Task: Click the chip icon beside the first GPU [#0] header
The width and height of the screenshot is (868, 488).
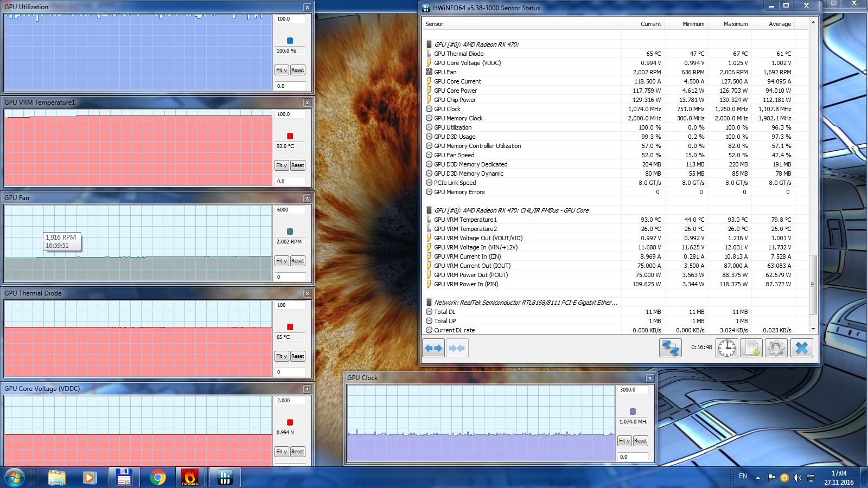Action: 429,44
